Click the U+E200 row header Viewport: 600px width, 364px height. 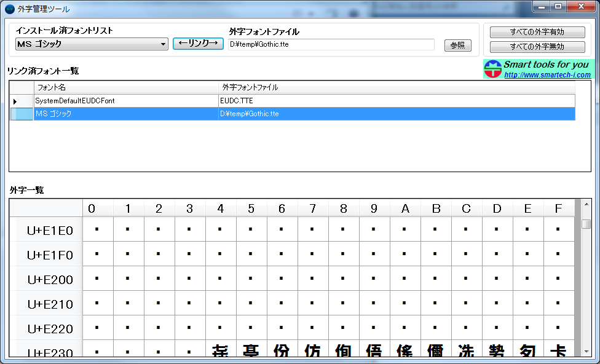point(50,280)
